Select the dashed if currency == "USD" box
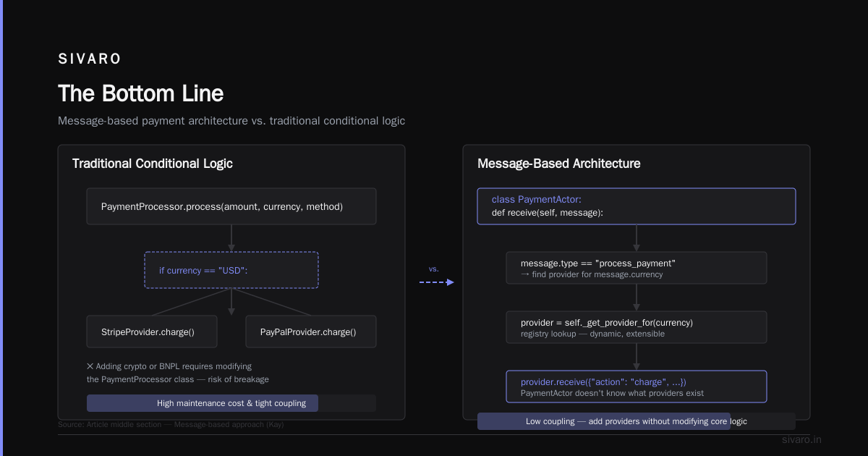This screenshot has width=868, height=456. pos(231,271)
